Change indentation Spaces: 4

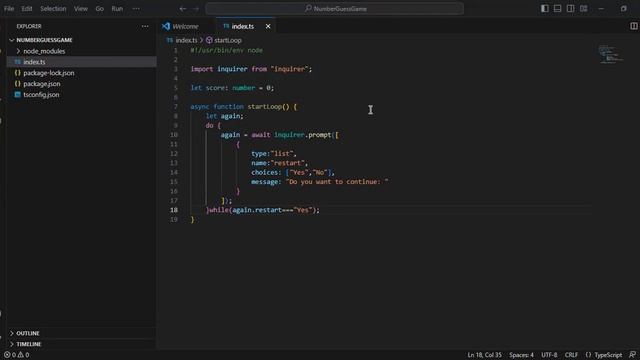[521, 355]
